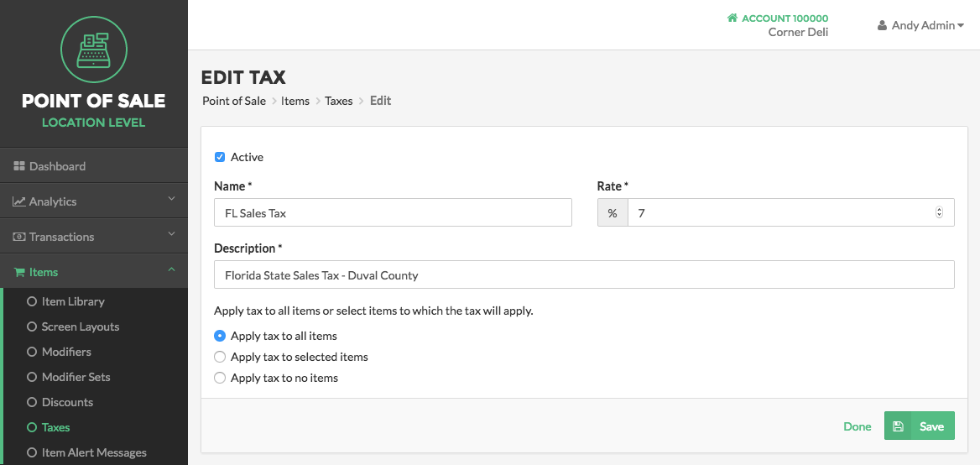Expand the Transactions menu chevron
Viewport: 980px width, 465px height.
[172, 234]
